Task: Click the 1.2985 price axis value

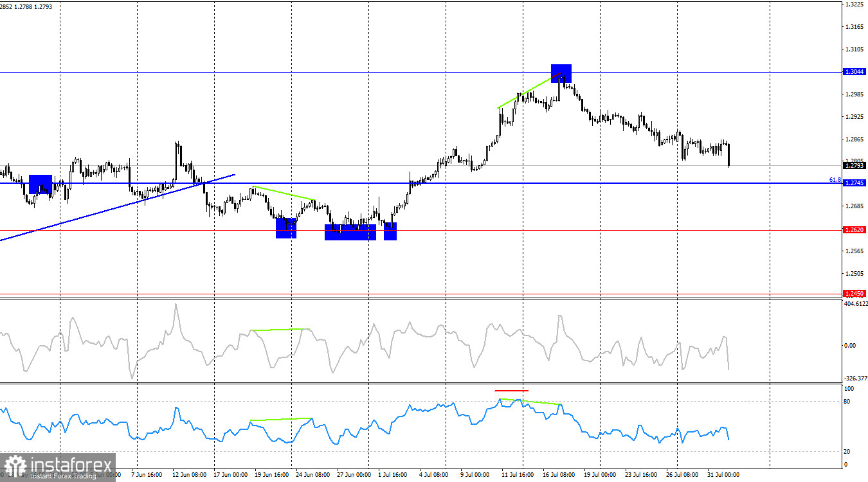Action: coord(854,94)
